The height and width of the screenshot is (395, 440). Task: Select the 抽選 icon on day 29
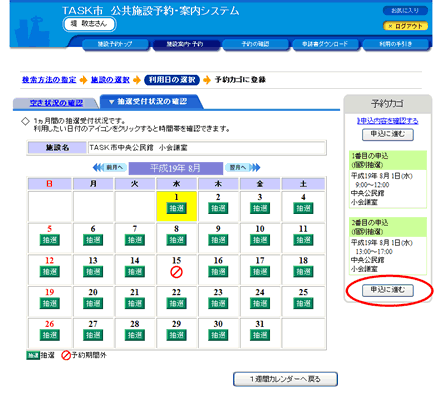pyautogui.click(x=176, y=335)
